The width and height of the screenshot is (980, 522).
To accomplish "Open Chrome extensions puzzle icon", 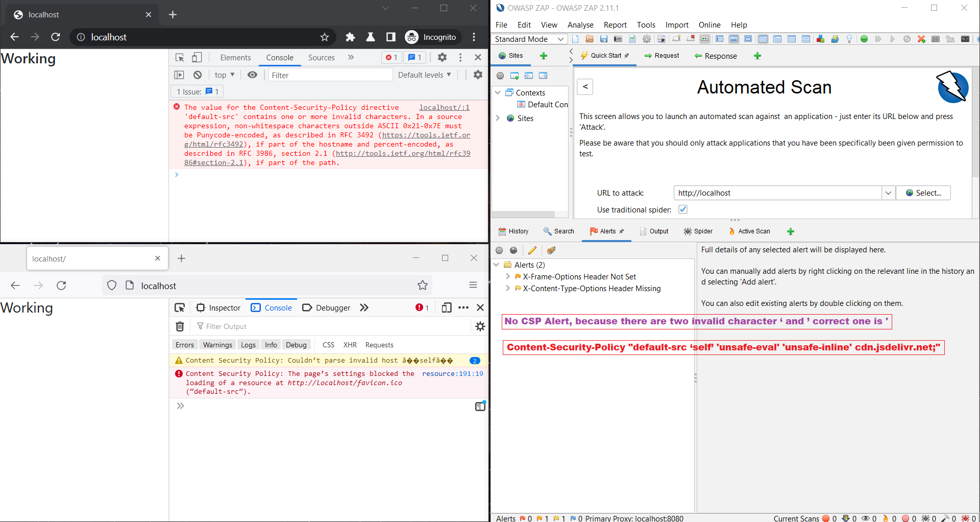I will click(350, 37).
